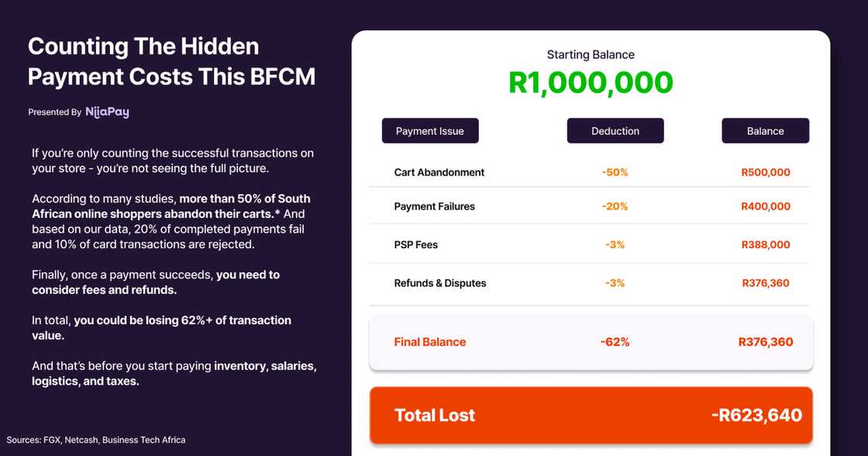Click the -20% deduction value
The height and width of the screenshot is (456, 868).
tap(615, 206)
